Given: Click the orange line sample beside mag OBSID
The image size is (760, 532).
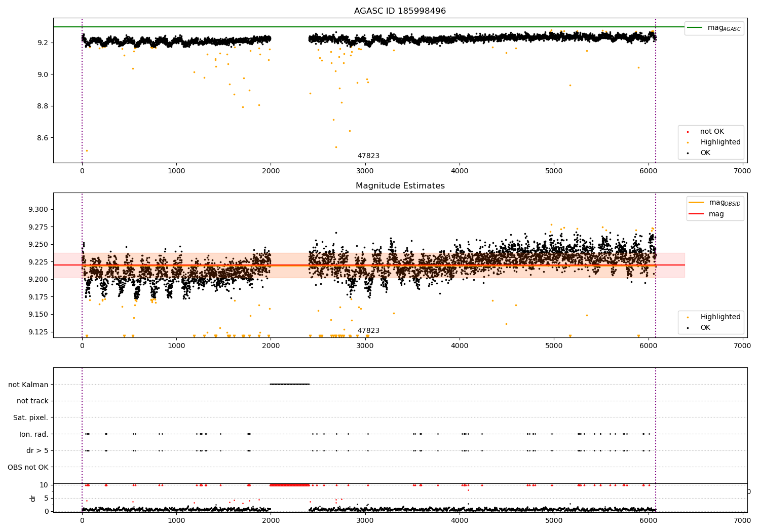Looking at the screenshot, I should 696,203.
